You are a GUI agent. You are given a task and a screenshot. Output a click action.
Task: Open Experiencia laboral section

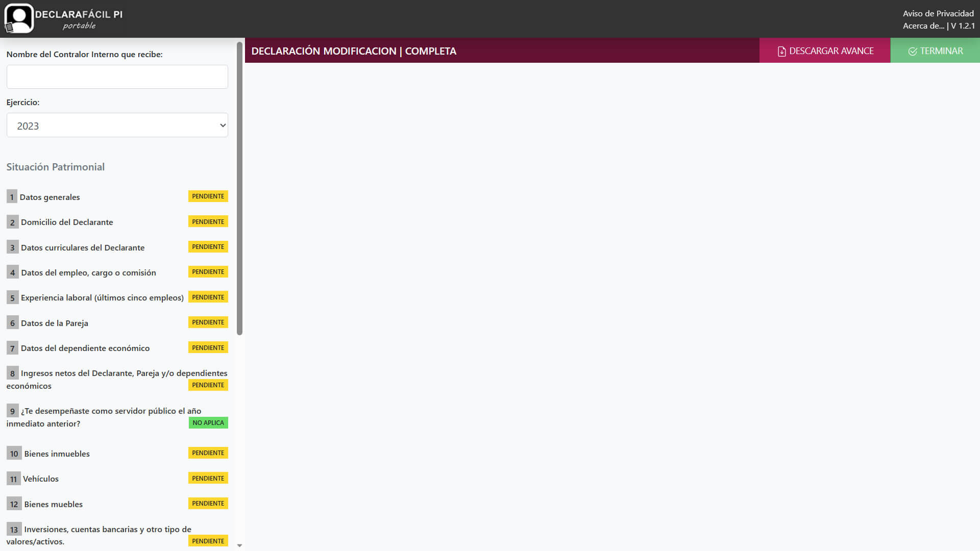(102, 297)
